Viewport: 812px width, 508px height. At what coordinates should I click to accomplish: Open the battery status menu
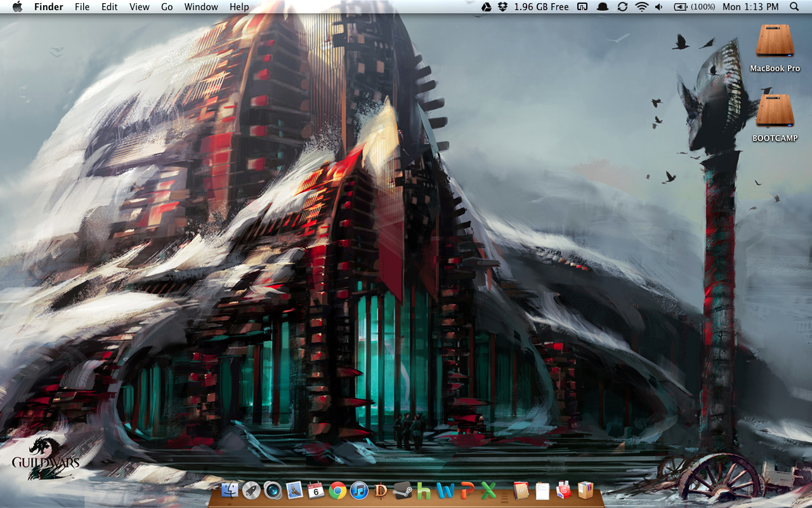pos(681,7)
